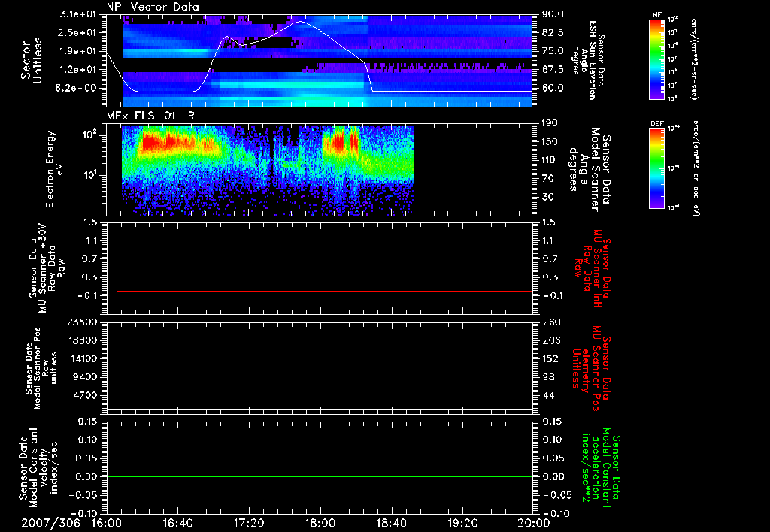Click the 150 scanner angle tick
The image size is (770, 532).
tap(550, 141)
